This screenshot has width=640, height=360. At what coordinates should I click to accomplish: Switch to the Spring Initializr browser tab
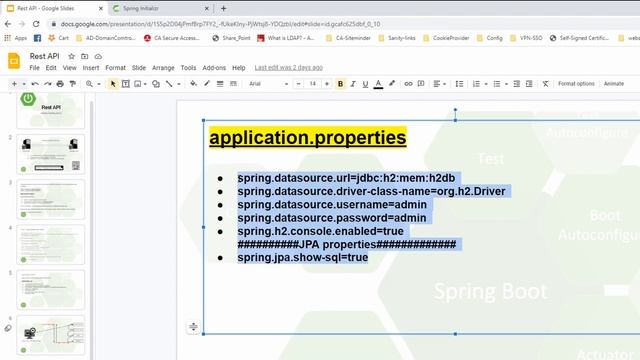coord(159,8)
